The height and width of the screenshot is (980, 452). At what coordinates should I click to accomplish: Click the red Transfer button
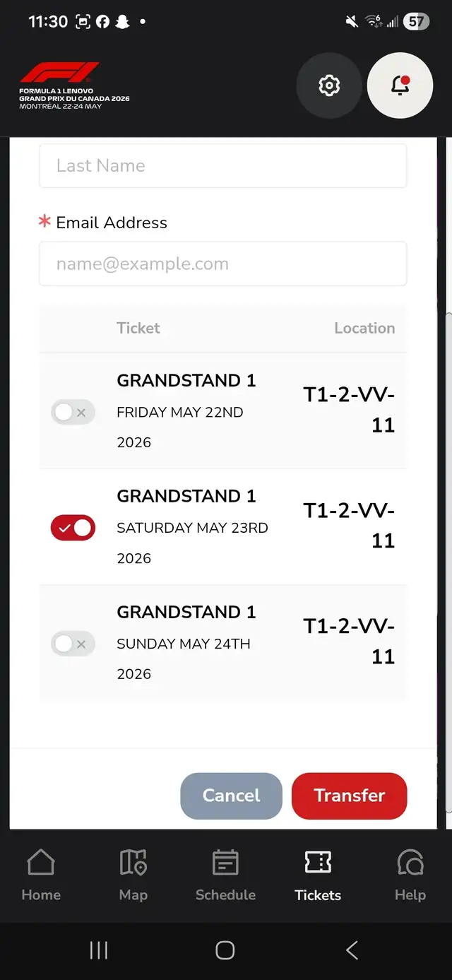349,796
